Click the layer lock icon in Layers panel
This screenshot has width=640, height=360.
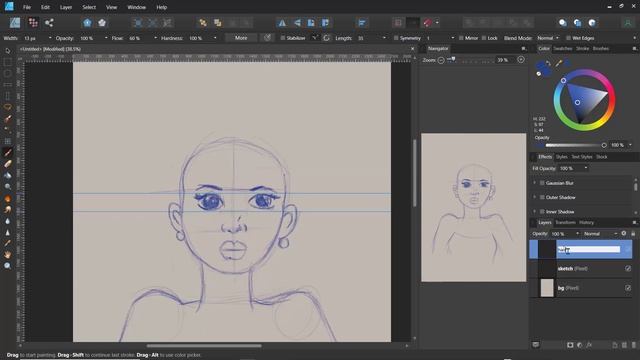point(633,233)
